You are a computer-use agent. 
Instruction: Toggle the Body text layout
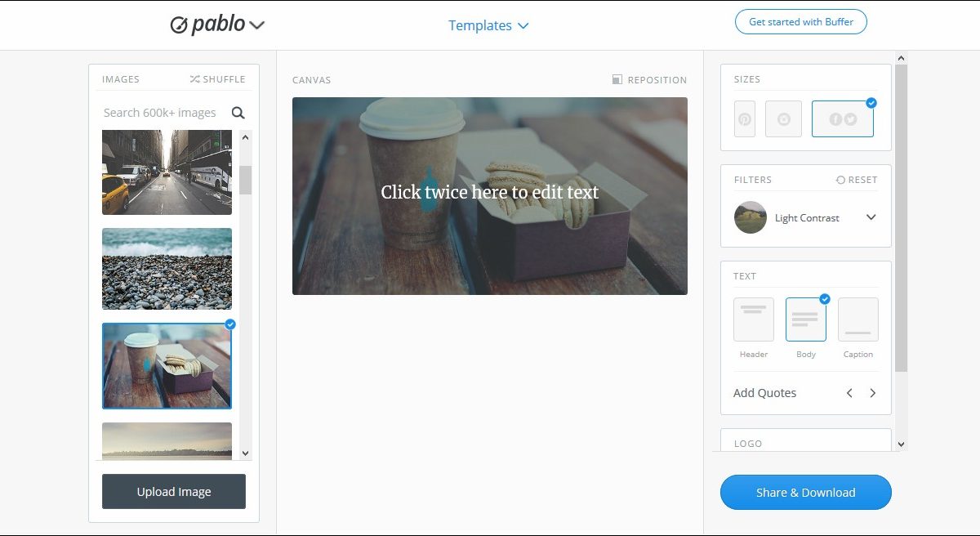click(806, 319)
